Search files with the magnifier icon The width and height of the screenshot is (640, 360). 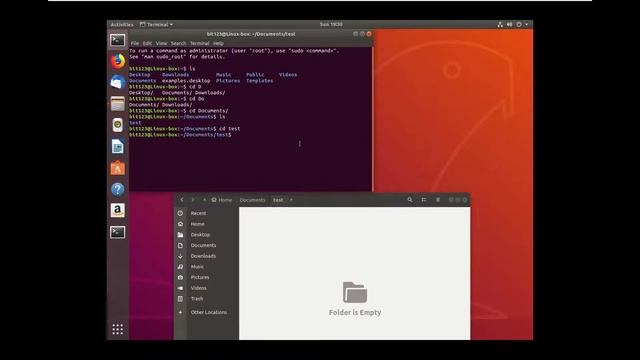pyautogui.click(x=410, y=200)
